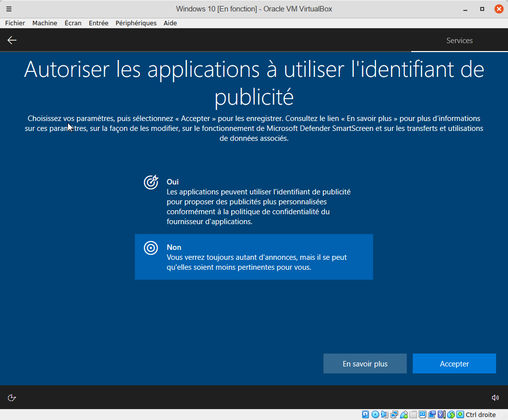Image resolution: width=508 pixels, height=420 pixels.
Task: Click the green arrow keyboard capture icon
Action: pyautogui.click(x=460, y=415)
